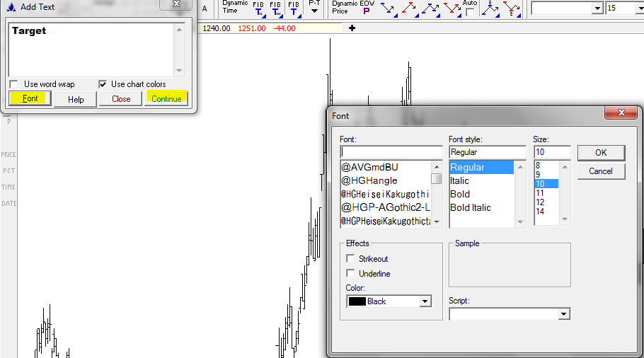
Task: Toggle the Auto checkbox in the toolbar
Action: pos(470,12)
